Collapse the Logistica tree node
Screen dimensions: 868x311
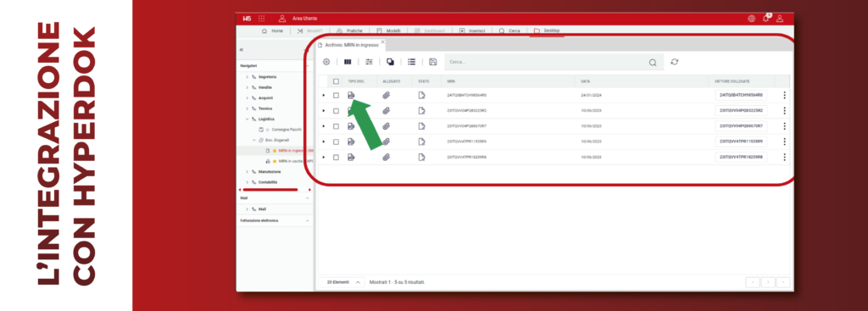pyautogui.click(x=248, y=119)
